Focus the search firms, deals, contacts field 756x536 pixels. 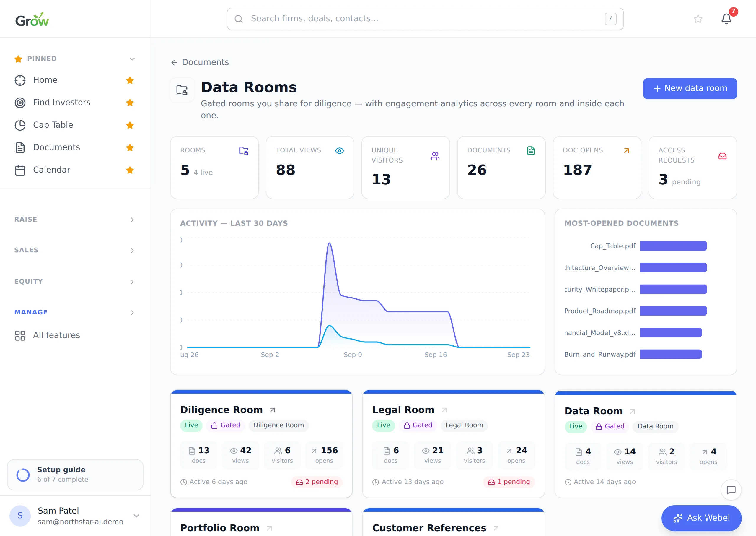click(425, 19)
